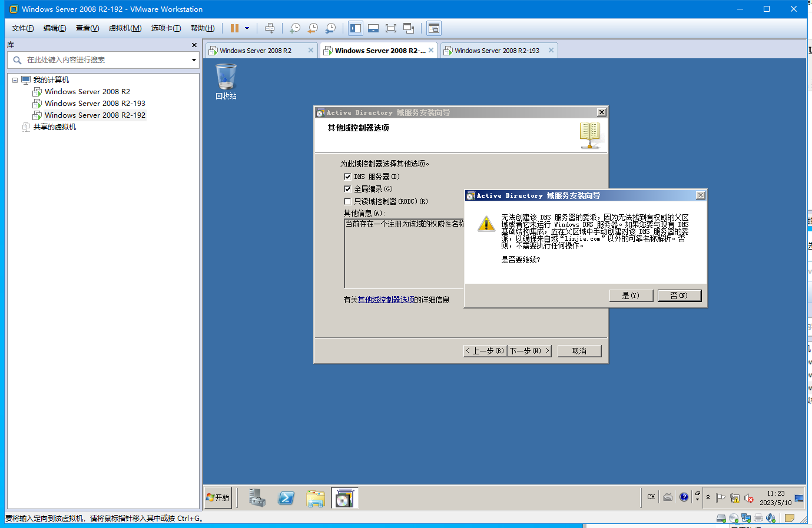
Task: Open the snapshot manager
Action: pyautogui.click(x=331, y=28)
